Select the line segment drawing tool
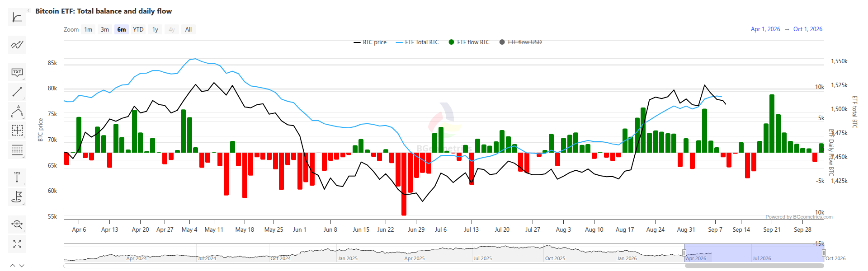This screenshot has height=271, width=868. [17, 92]
